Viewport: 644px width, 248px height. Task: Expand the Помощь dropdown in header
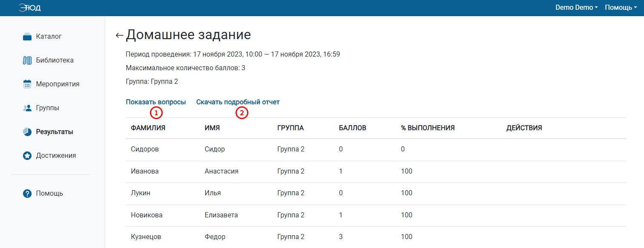621,8
